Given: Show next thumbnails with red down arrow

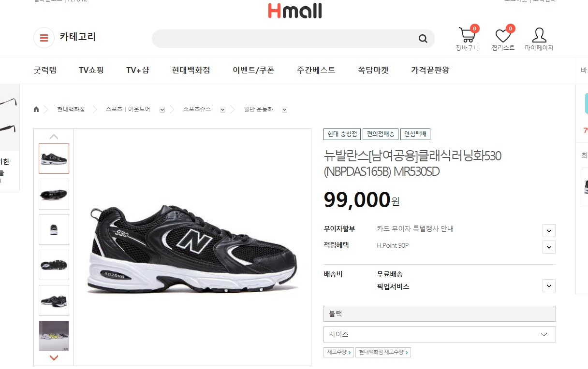Looking at the screenshot, I should pyautogui.click(x=54, y=358).
